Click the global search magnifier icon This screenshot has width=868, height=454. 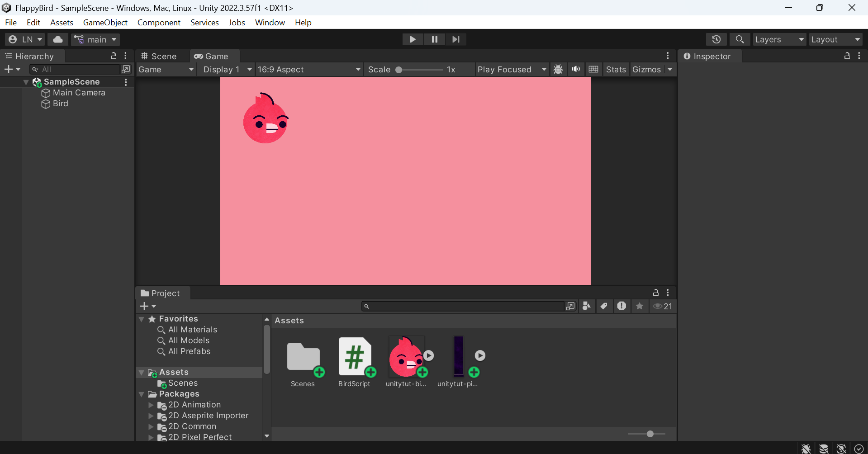pos(740,39)
